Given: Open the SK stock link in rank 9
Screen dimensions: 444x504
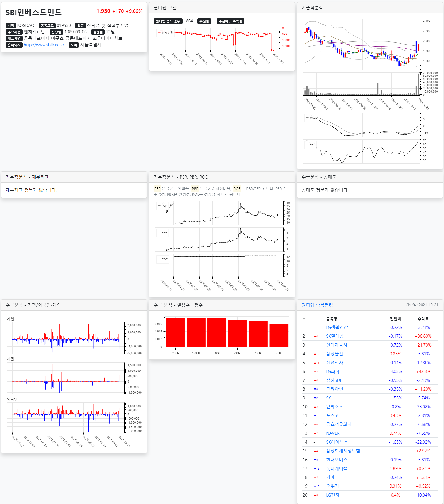Looking at the screenshot, I should click(x=328, y=398).
